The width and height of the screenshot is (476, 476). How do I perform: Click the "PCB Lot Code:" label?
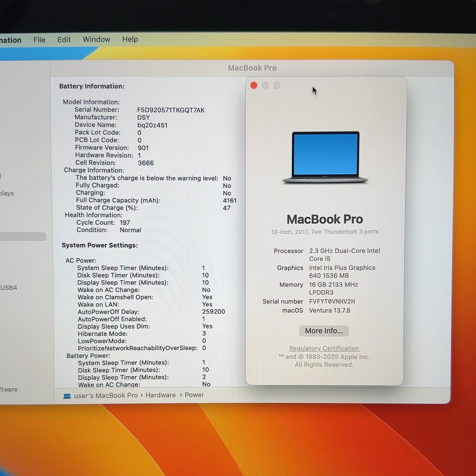pyautogui.click(x=97, y=140)
